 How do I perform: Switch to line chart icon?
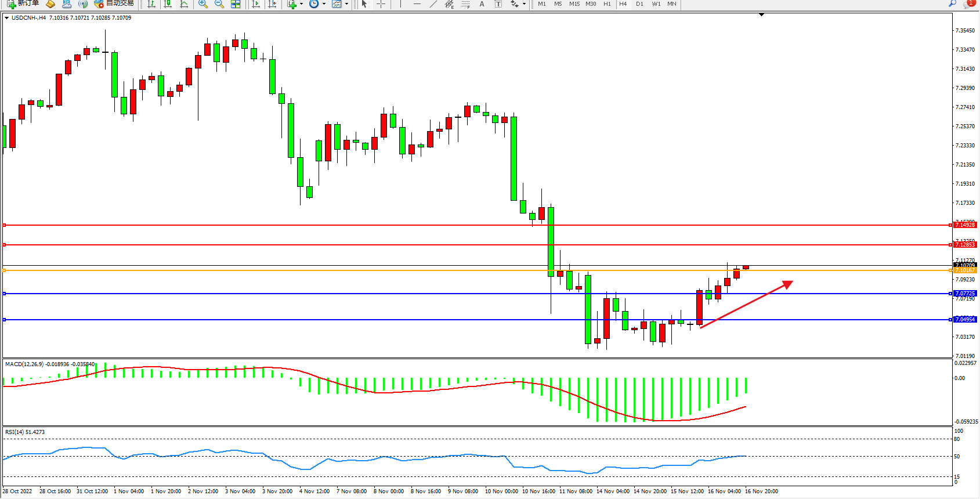(x=184, y=4)
